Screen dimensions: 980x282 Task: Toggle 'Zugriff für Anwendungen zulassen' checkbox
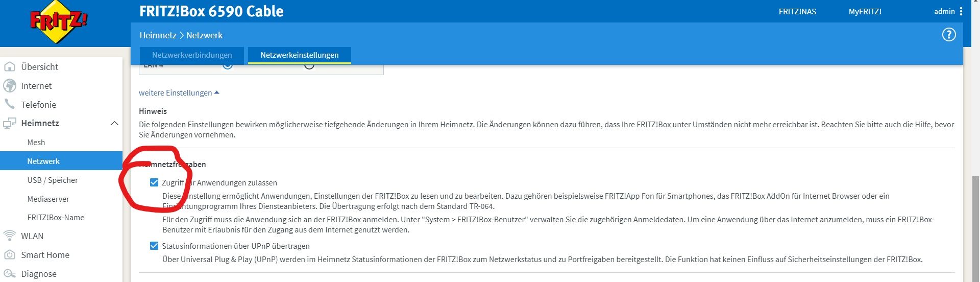pos(154,182)
